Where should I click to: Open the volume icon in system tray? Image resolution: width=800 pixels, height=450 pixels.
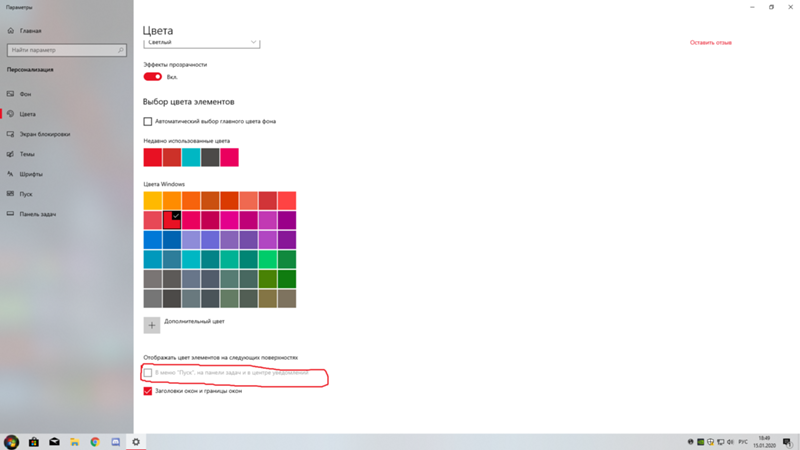pos(730,442)
